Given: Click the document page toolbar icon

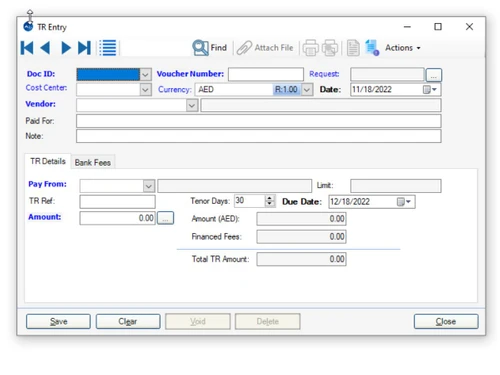Looking at the screenshot, I should [353, 48].
